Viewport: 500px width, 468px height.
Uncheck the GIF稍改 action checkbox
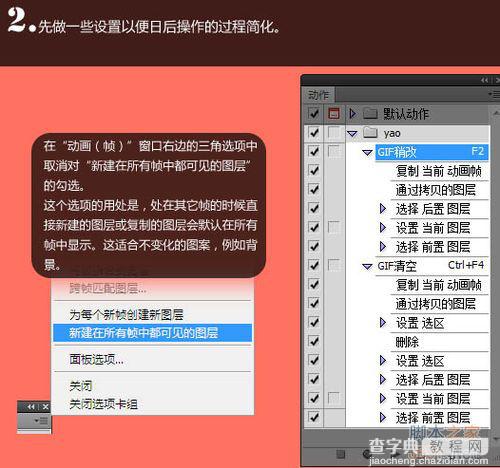point(314,152)
